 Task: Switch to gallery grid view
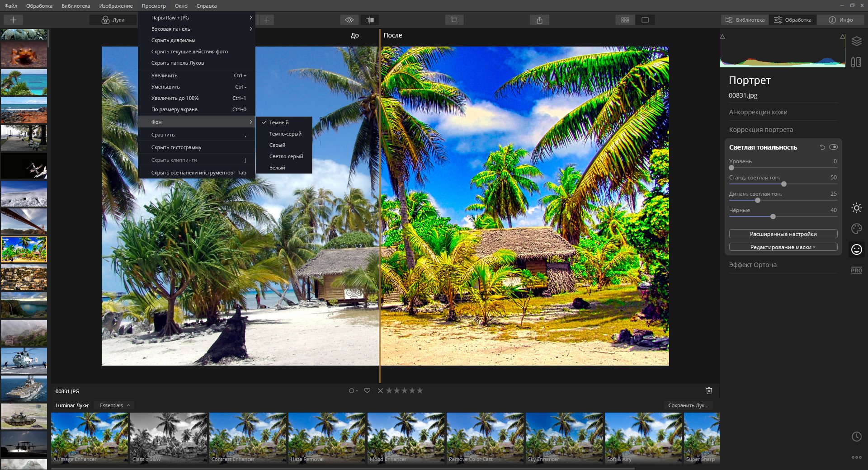(x=625, y=20)
